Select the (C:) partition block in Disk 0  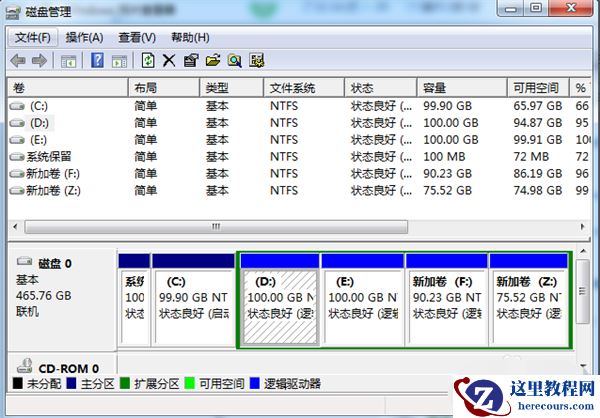click(193, 300)
